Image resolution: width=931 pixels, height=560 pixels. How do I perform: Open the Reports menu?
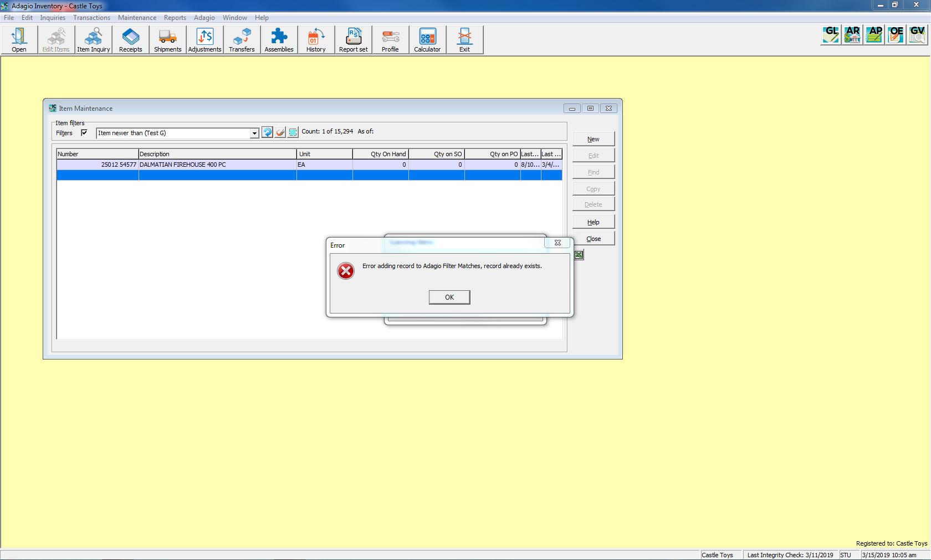pyautogui.click(x=175, y=18)
